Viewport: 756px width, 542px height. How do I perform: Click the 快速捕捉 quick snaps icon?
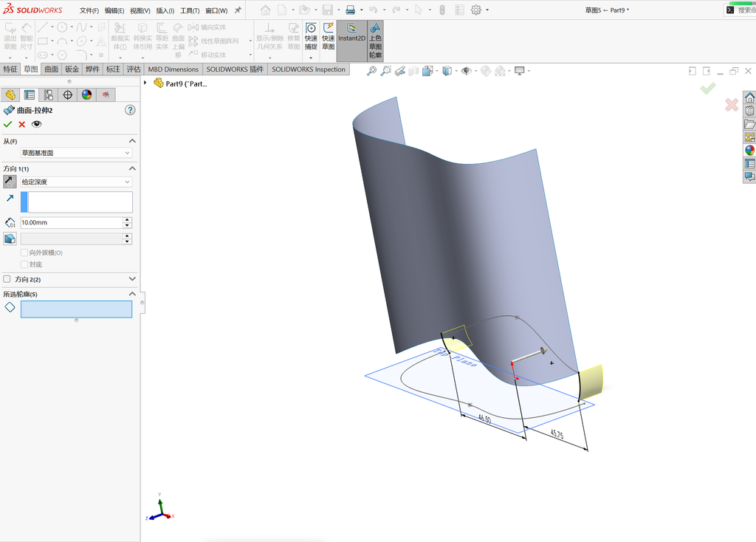pos(311,35)
